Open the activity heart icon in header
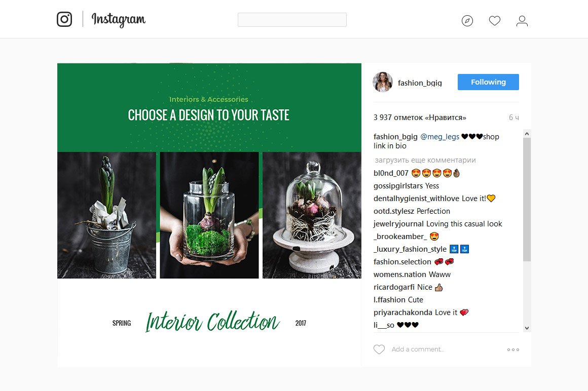The width and height of the screenshot is (588, 391). pyautogui.click(x=495, y=21)
